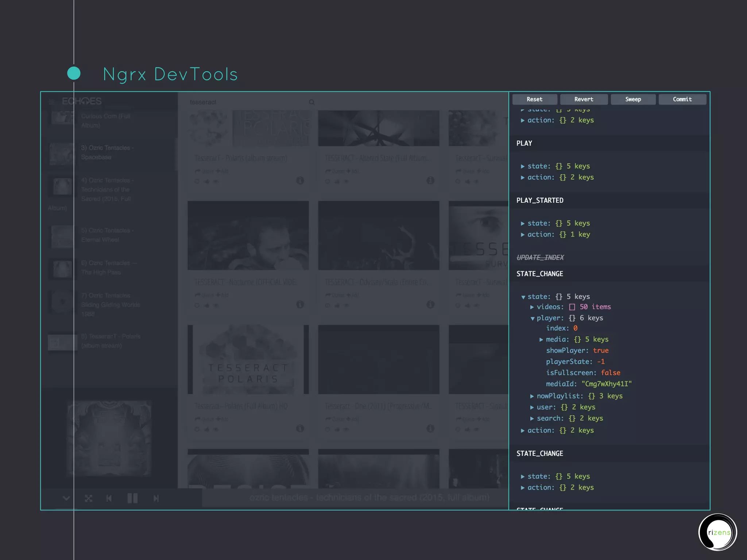Open the TESSERACT Nocturne video thumbnail
Viewport: 747px width, 560px height.
pos(248,236)
